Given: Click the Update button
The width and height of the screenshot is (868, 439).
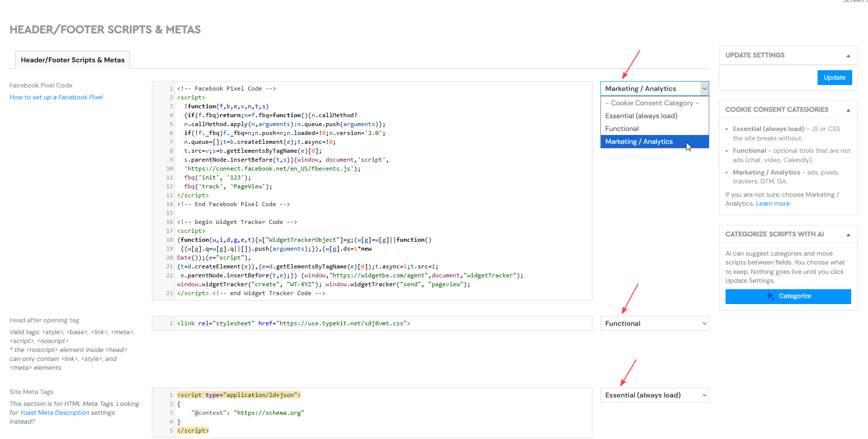Looking at the screenshot, I should coord(834,78).
